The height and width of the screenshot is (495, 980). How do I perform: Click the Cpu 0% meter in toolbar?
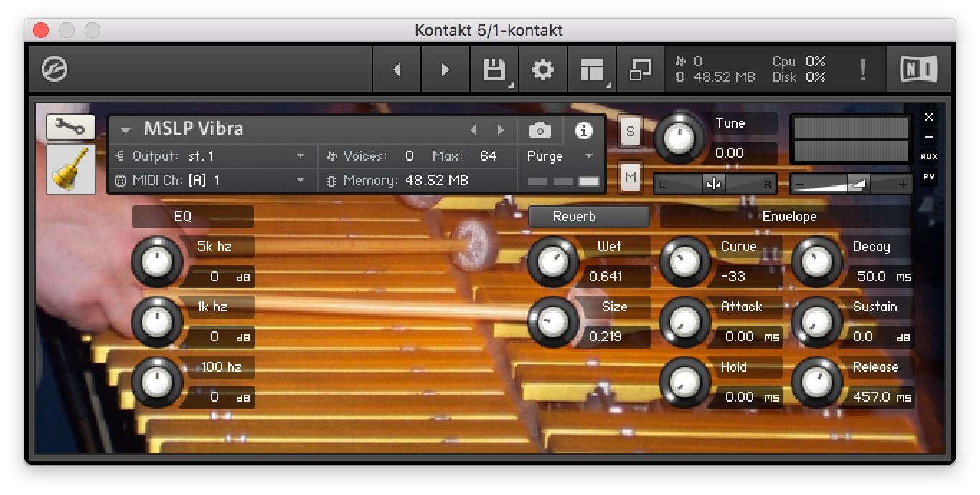click(798, 62)
